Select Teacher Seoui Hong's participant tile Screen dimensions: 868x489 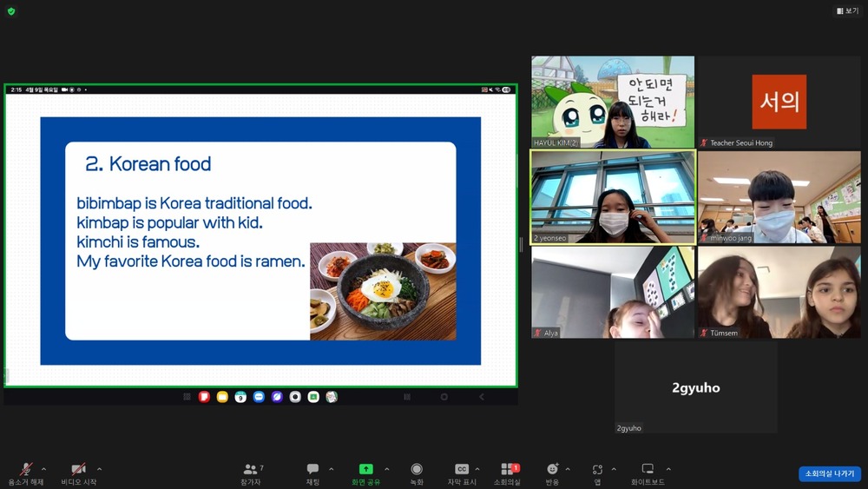coord(779,102)
